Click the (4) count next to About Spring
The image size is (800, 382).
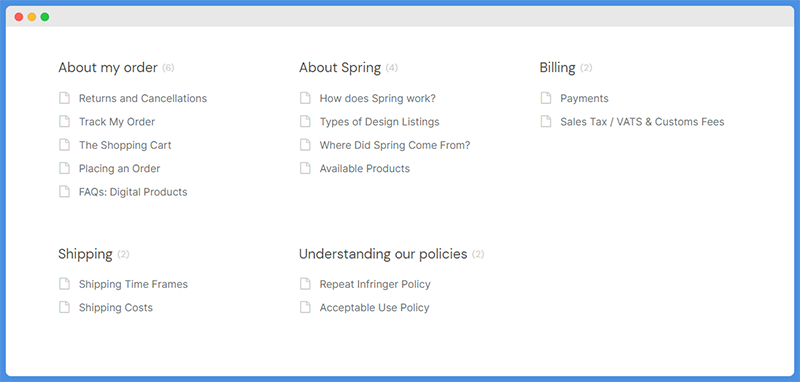pyautogui.click(x=392, y=68)
